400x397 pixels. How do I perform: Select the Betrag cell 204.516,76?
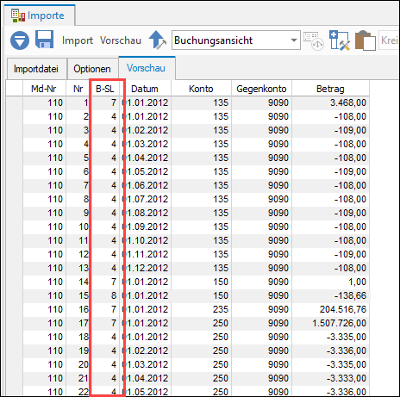coord(330,309)
